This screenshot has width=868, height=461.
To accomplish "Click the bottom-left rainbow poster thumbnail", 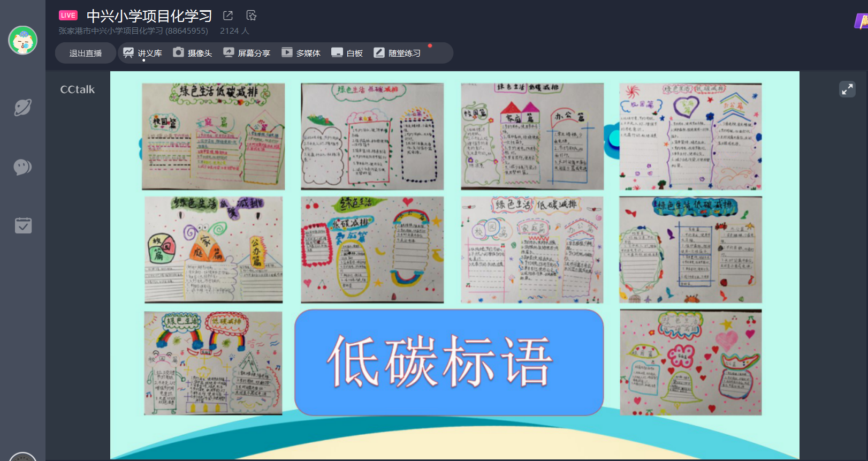I will pyautogui.click(x=213, y=363).
